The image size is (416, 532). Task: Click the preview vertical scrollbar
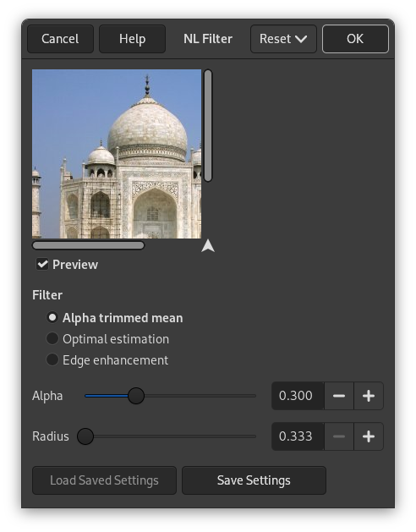[x=208, y=125]
